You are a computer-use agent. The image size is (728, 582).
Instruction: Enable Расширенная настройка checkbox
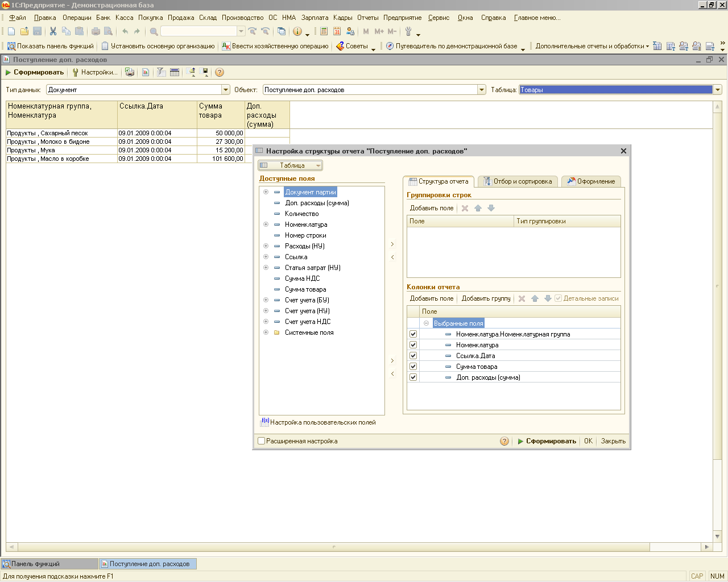262,441
